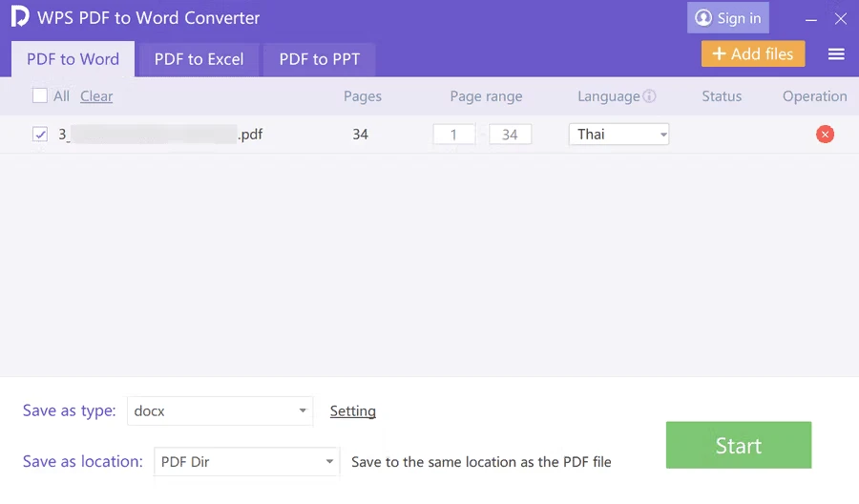Image resolution: width=859 pixels, height=504 pixels.
Task: Toggle the All files checkbox
Action: pyautogui.click(x=40, y=95)
